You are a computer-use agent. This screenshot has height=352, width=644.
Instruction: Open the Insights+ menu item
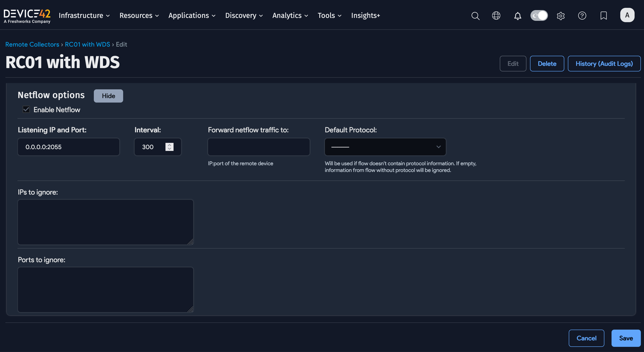tap(365, 15)
